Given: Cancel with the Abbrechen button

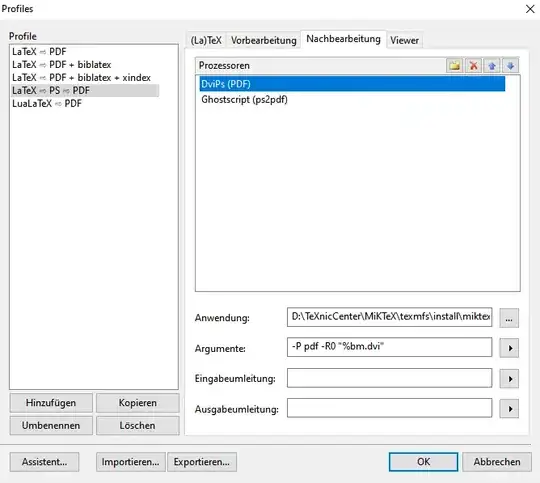Looking at the screenshot, I should click(497, 462).
